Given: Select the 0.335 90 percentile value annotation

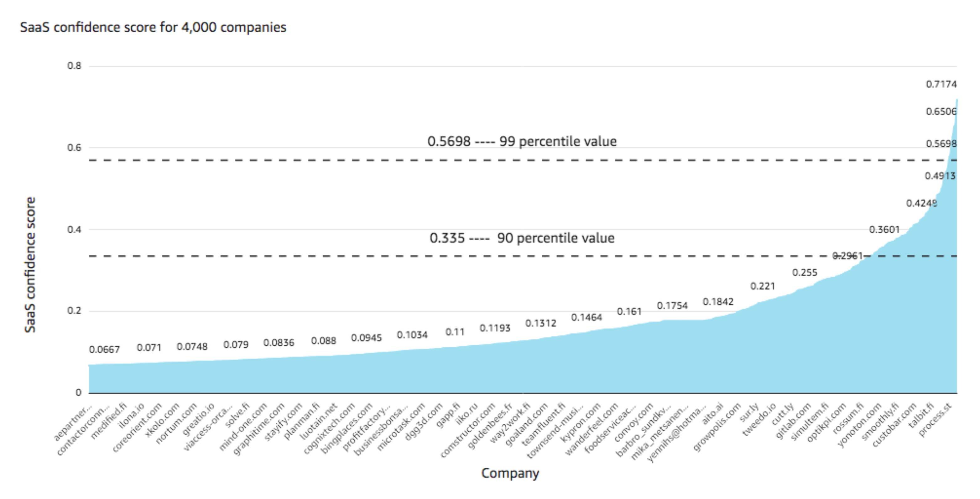Looking at the screenshot, I should [522, 238].
